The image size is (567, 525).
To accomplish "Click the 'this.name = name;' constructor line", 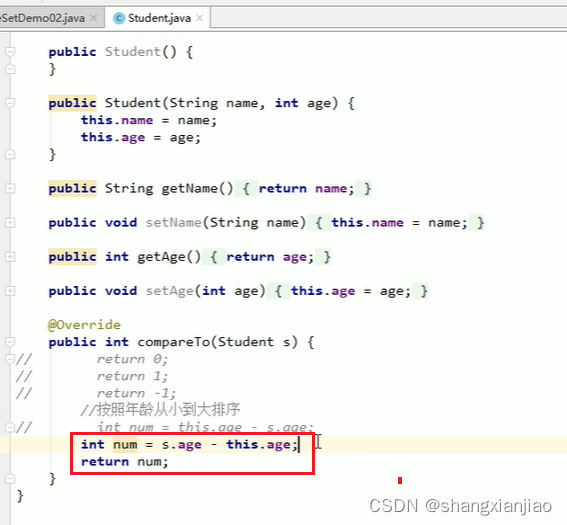I will click(x=149, y=120).
